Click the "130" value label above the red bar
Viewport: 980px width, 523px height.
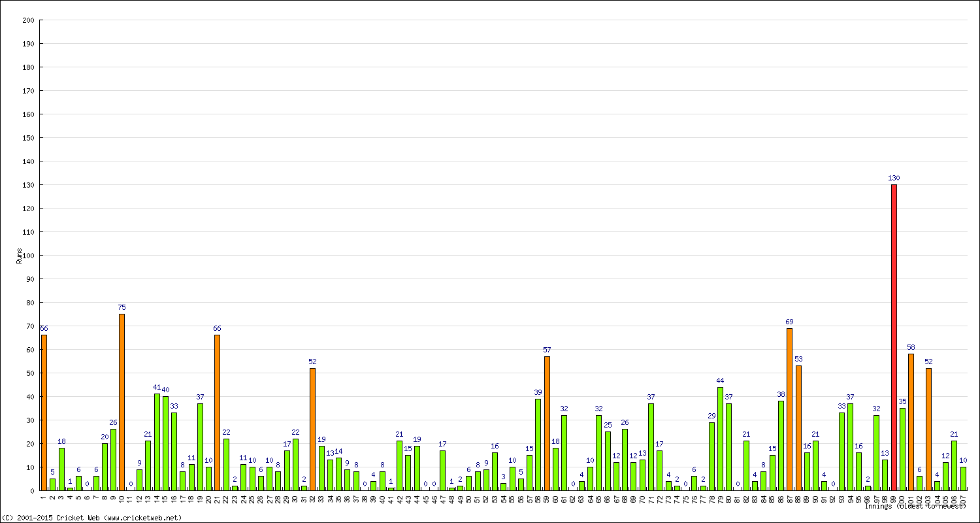point(894,178)
